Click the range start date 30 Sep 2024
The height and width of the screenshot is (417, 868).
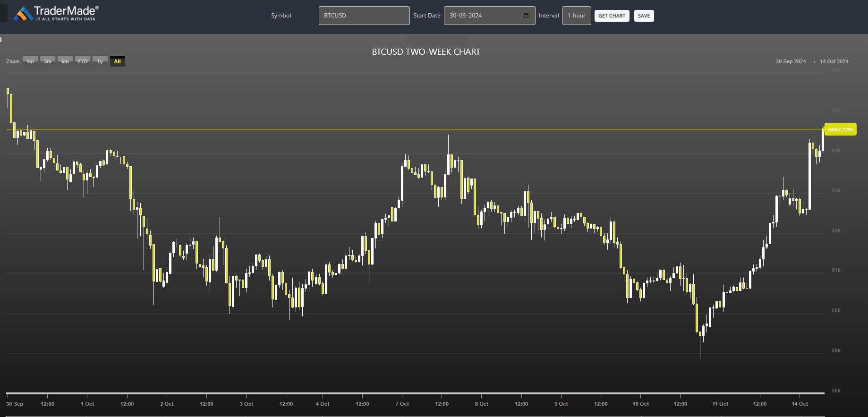point(791,61)
